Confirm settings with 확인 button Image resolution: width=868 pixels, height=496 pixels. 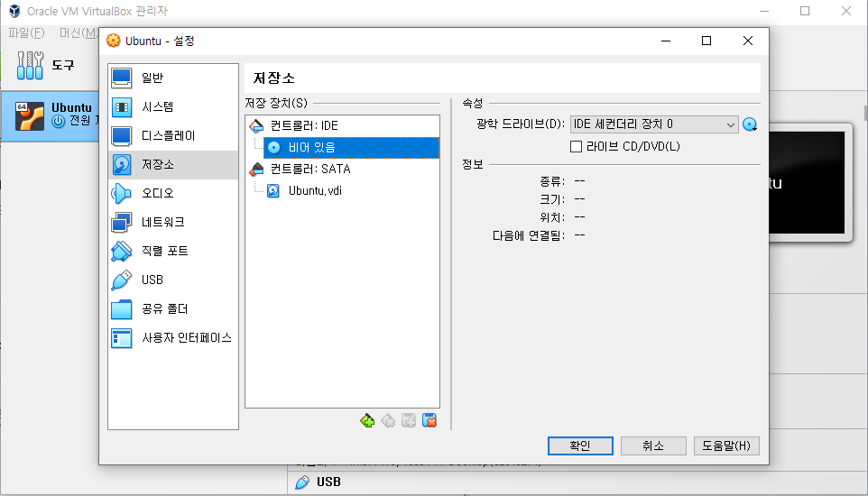point(580,445)
